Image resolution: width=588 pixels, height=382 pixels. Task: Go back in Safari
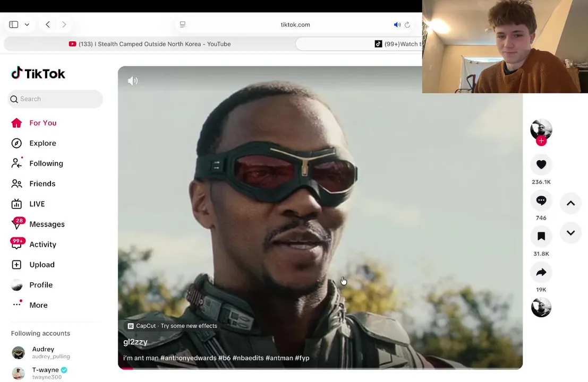pos(48,24)
